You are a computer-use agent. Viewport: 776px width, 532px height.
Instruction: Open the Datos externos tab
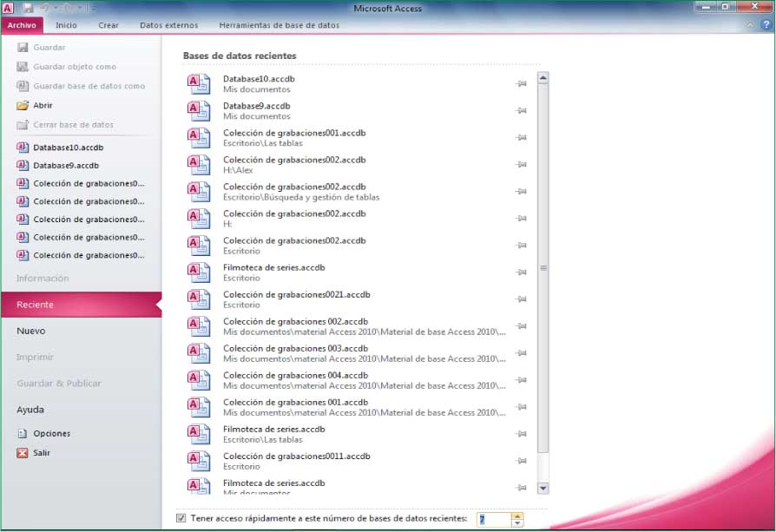pos(168,25)
